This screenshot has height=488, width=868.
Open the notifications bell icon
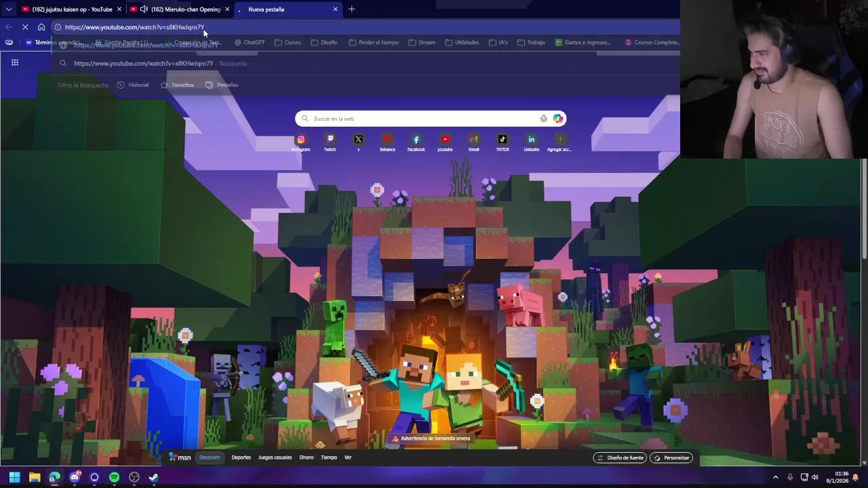(856, 477)
